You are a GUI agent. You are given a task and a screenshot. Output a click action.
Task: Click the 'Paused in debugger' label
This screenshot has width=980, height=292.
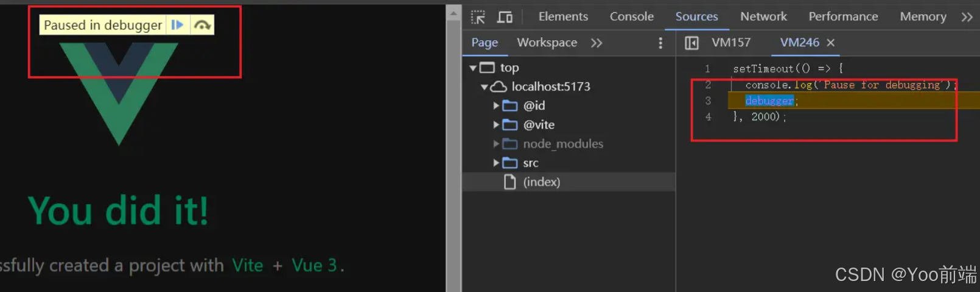[103, 25]
